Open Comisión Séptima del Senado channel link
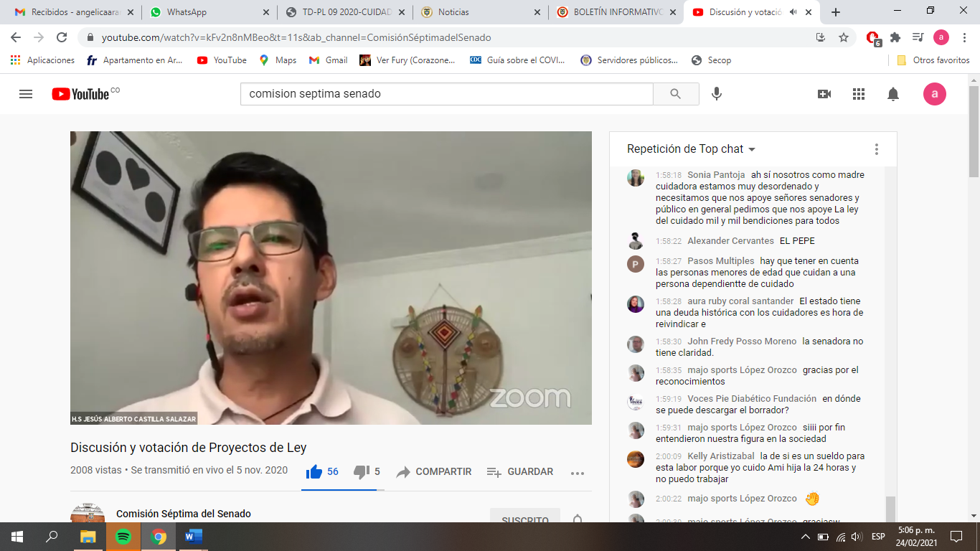The width and height of the screenshot is (980, 551). (184, 514)
